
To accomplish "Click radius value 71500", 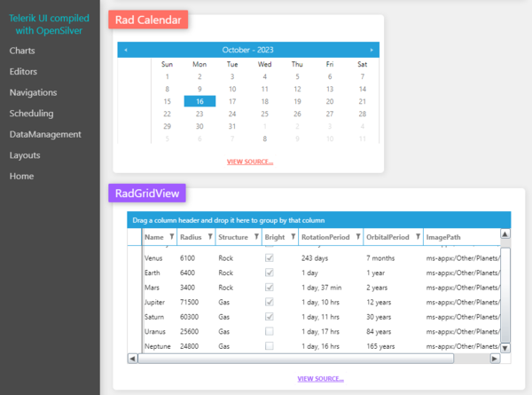I will tap(190, 303).
